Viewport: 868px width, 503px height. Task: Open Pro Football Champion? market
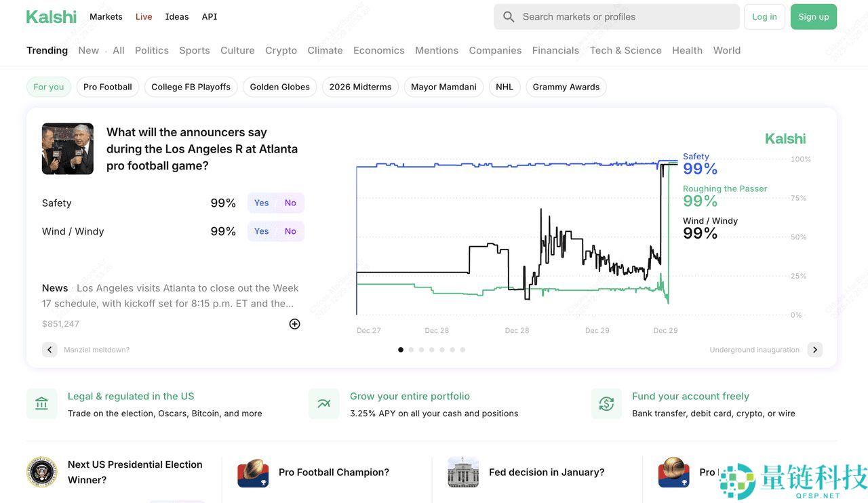(334, 472)
